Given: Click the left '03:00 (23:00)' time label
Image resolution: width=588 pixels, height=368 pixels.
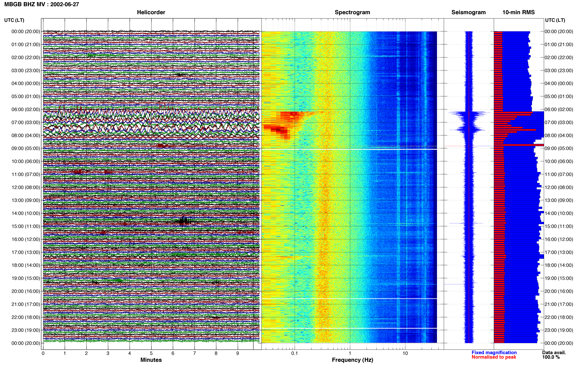Looking at the screenshot, I should [26, 71].
